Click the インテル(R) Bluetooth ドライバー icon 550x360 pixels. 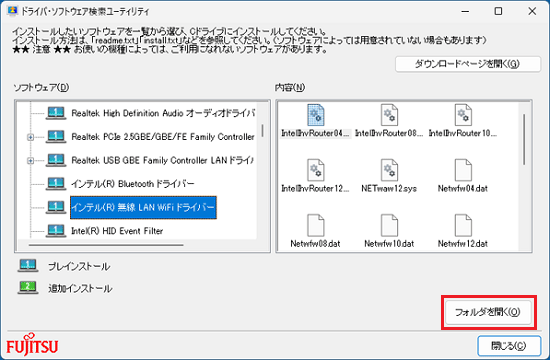coord(56,184)
